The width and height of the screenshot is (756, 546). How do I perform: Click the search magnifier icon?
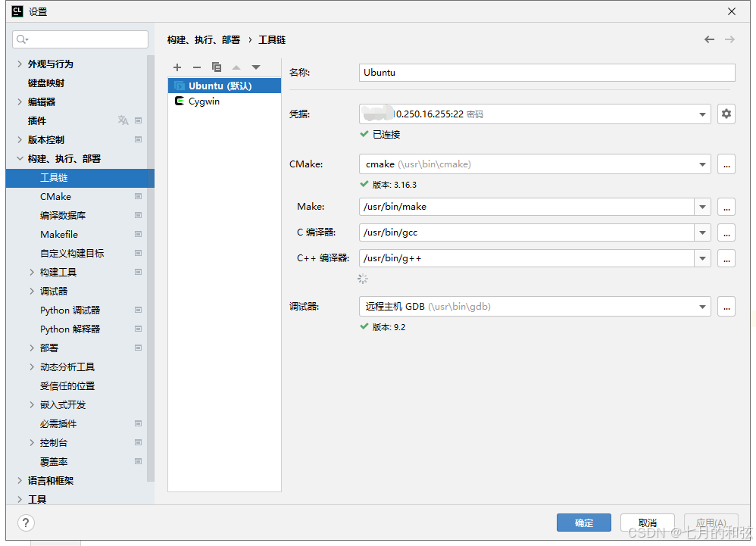[22, 39]
